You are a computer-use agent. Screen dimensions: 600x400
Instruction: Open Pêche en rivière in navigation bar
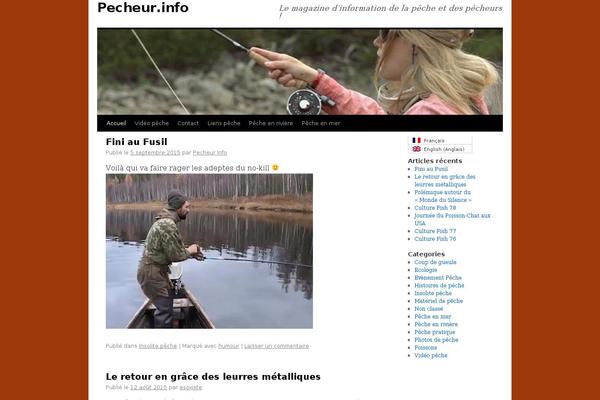tap(271, 123)
